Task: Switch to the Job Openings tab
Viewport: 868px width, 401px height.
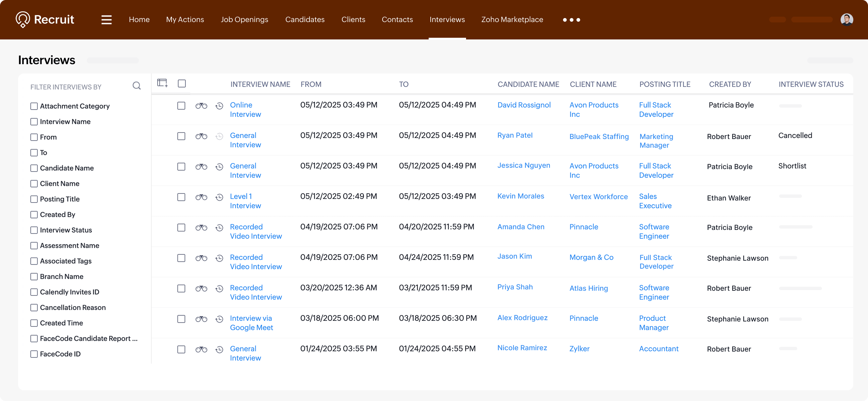Action: pos(244,20)
